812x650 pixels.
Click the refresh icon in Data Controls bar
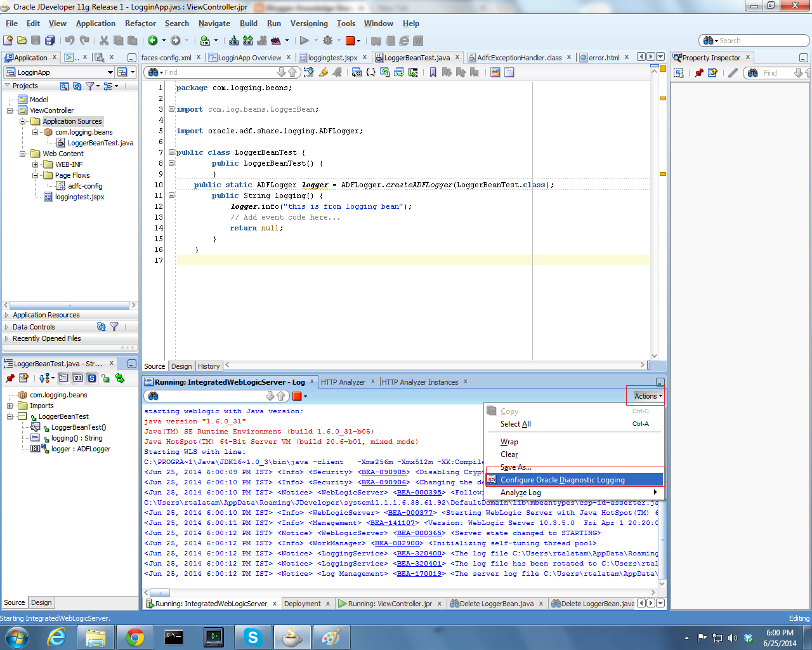click(x=101, y=327)
